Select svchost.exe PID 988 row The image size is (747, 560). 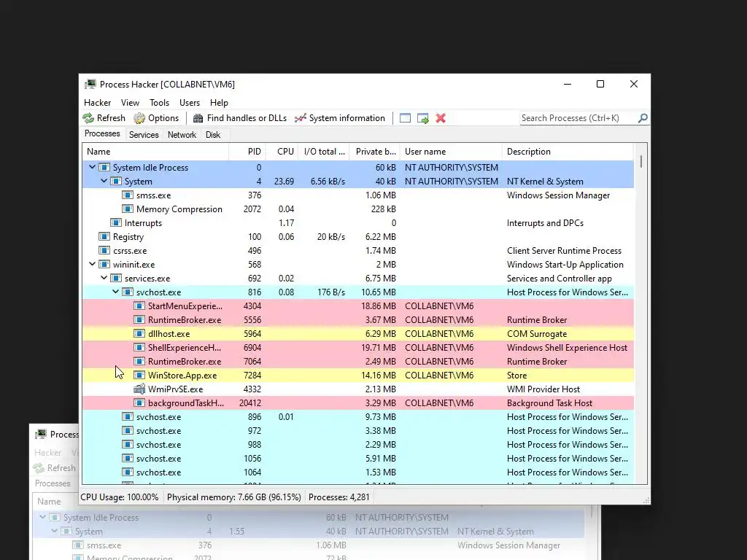point(357,444)
